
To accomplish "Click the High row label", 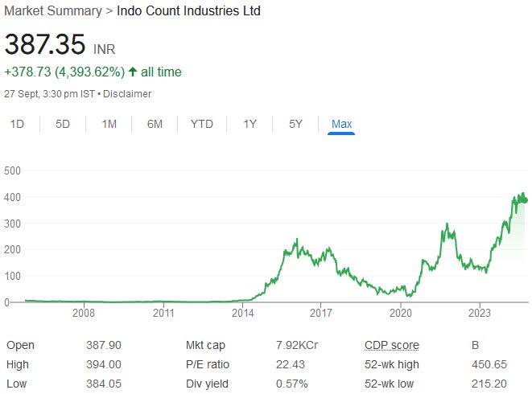I will pos(18,365).
